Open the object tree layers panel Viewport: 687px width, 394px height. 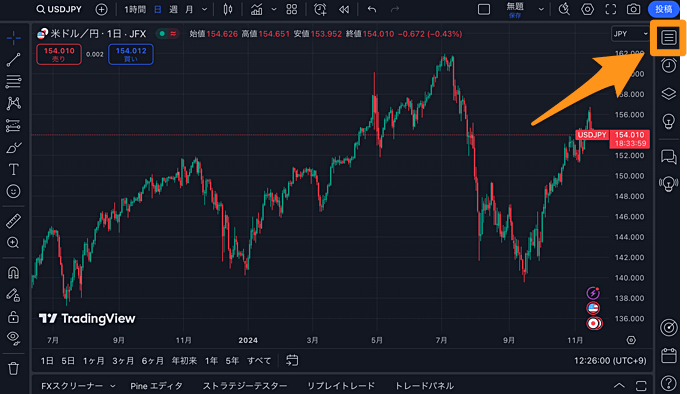[669, 94]
